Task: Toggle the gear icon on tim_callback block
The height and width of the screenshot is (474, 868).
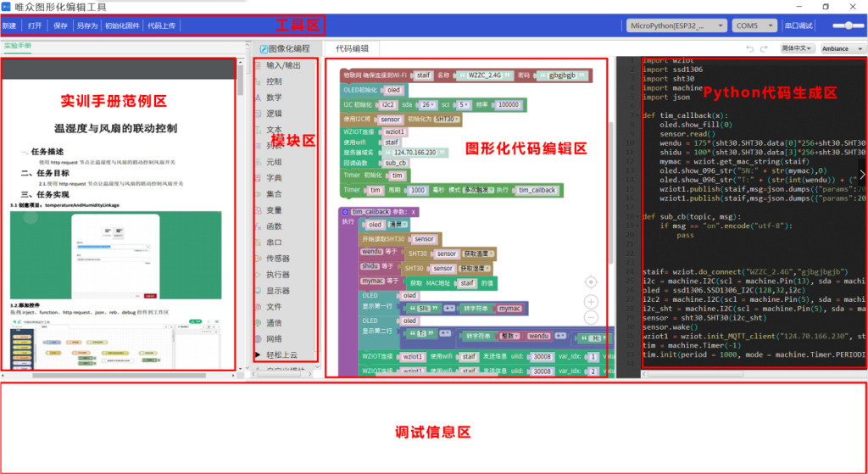Action: (343, 211)
